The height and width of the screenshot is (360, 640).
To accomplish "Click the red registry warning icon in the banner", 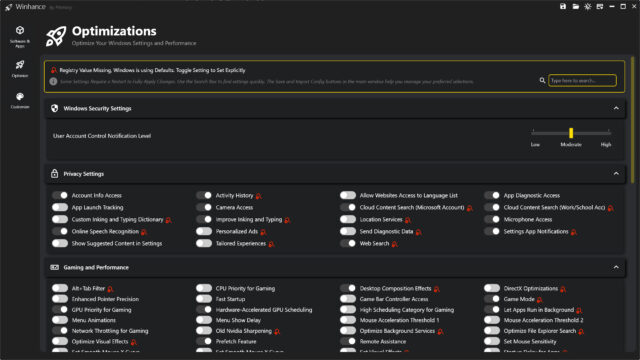I will pyautogui.click(x=53, y=70).
